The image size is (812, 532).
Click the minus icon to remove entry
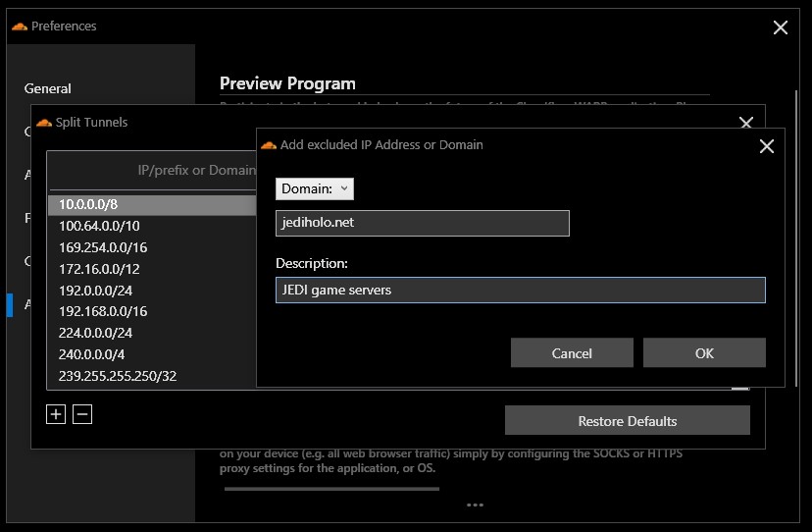click(82, 415)
